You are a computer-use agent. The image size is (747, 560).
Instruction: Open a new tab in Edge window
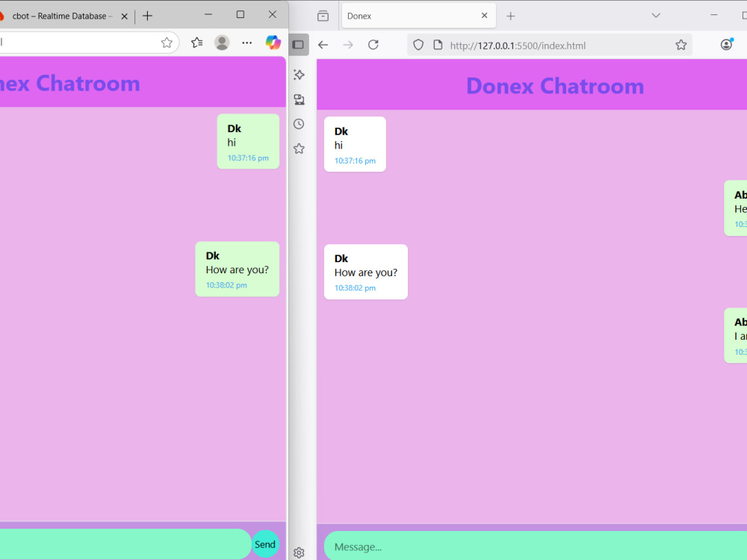(148, 16)
